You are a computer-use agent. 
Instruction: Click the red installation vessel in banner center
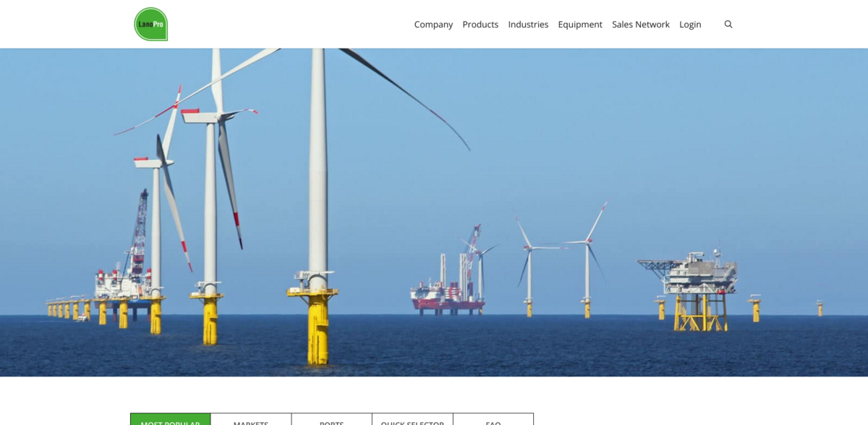pos(448,293)
